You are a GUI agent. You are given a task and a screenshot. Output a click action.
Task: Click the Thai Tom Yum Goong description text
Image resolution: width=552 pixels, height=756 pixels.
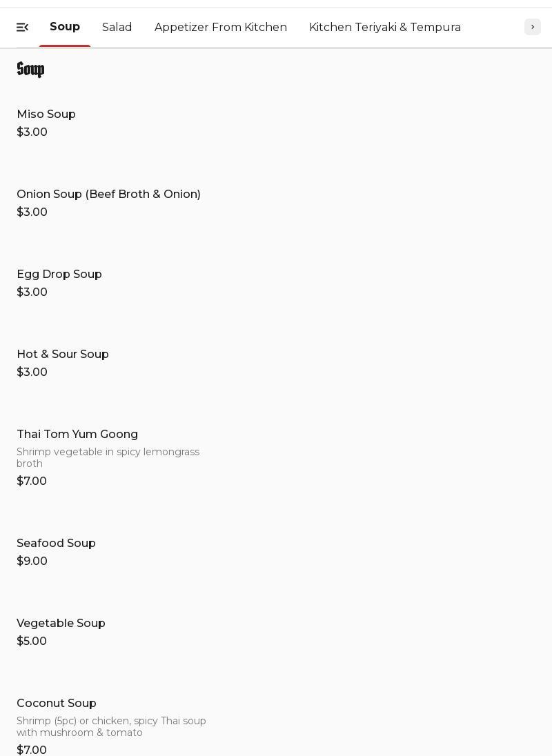coord(108,457)
